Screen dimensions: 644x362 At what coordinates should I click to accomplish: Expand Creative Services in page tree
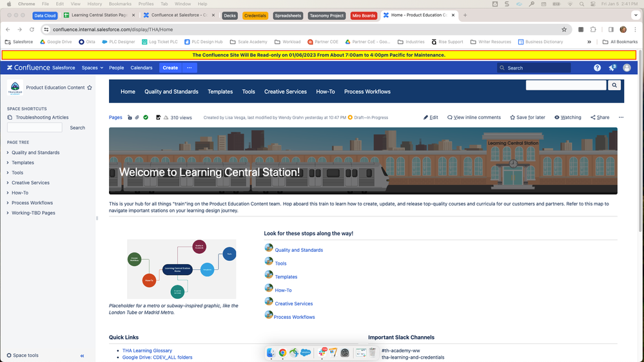[x=8, y=183]
